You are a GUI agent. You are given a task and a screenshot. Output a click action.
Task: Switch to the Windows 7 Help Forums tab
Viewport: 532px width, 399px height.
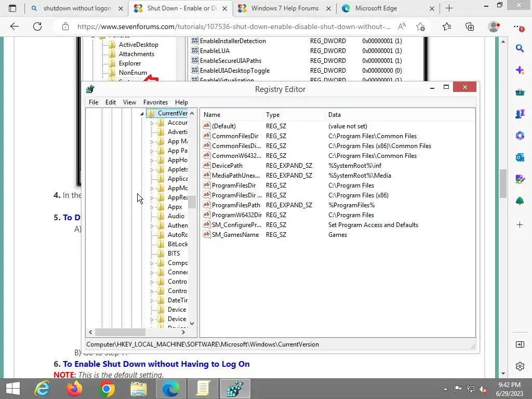(285, 8)
